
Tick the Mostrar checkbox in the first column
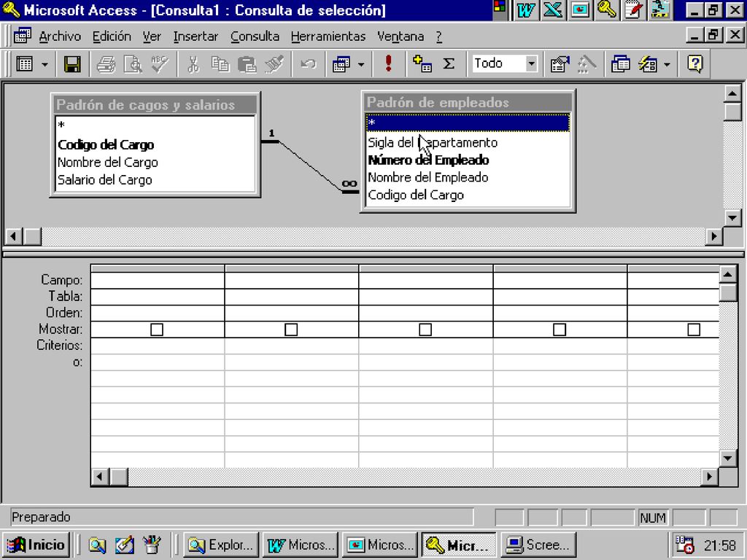point(157,330)
